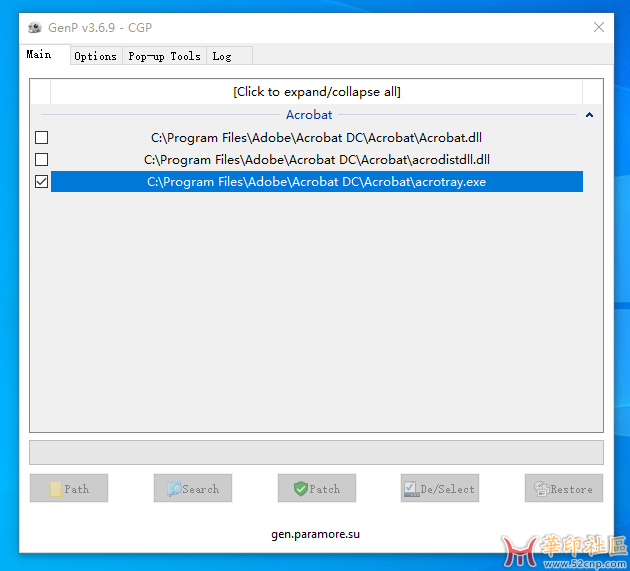The image size is (630, 571).
Task: Select the acrodistdll.dll file path row
Action: point(317,160)
